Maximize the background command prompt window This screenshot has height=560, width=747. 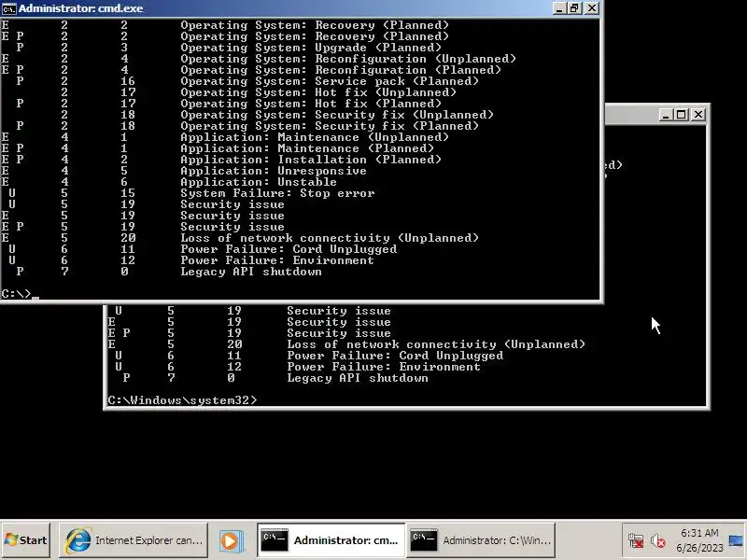682,114
